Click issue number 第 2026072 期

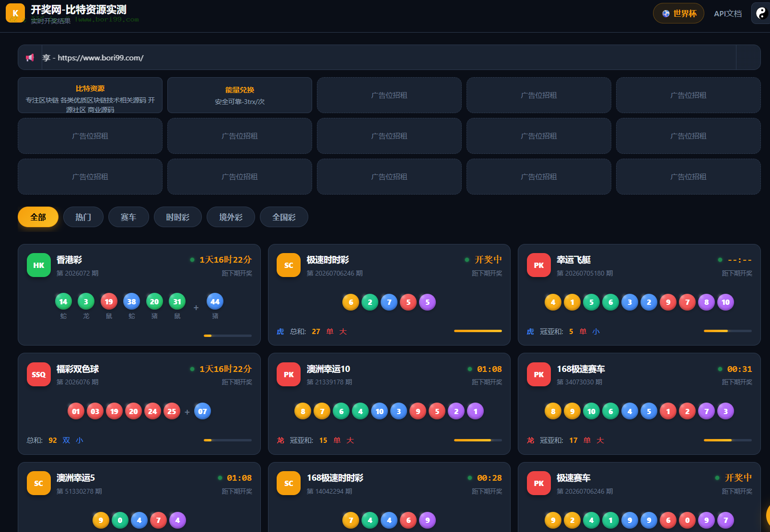coord(78,273)
